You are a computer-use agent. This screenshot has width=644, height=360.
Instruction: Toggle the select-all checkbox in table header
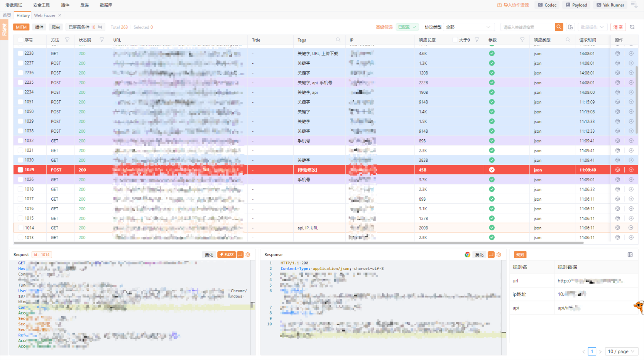point(20,40)
